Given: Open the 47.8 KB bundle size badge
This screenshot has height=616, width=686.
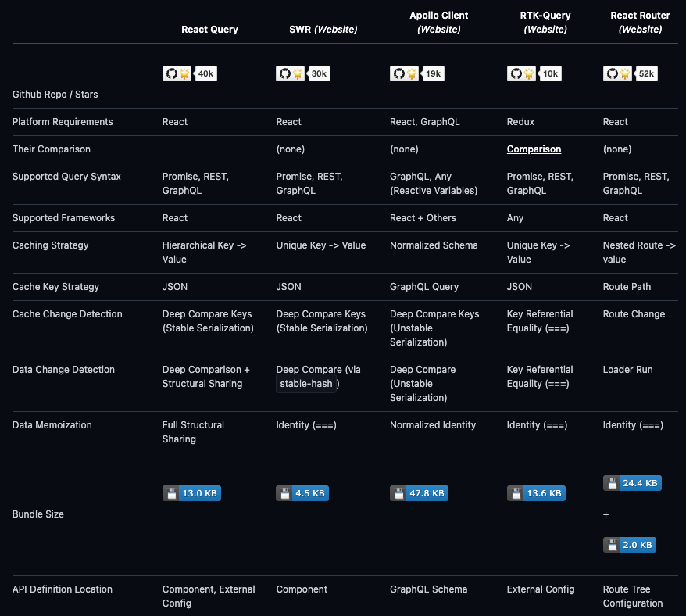Looking at the screenshot, I should (x=419, y=493).
